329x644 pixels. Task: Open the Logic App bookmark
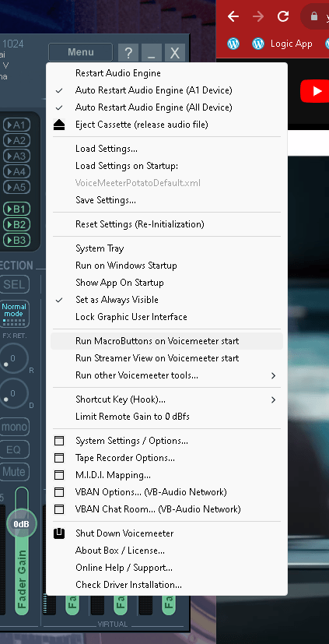(282, 44)
